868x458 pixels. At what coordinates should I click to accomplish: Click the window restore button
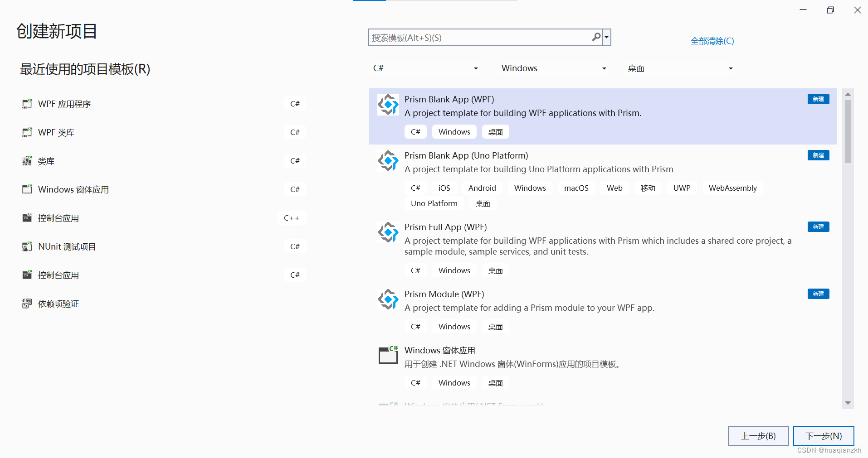pos(830,10)
